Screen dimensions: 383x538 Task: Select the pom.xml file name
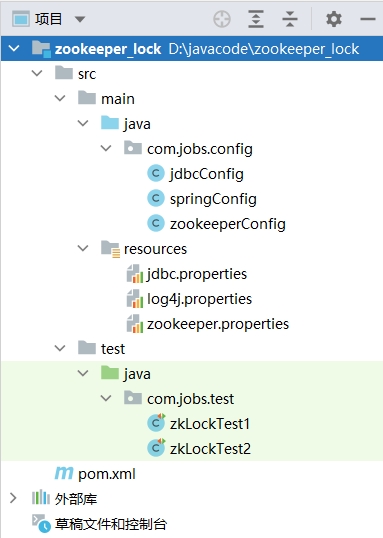pyautogui.click(x=107, y=474)
